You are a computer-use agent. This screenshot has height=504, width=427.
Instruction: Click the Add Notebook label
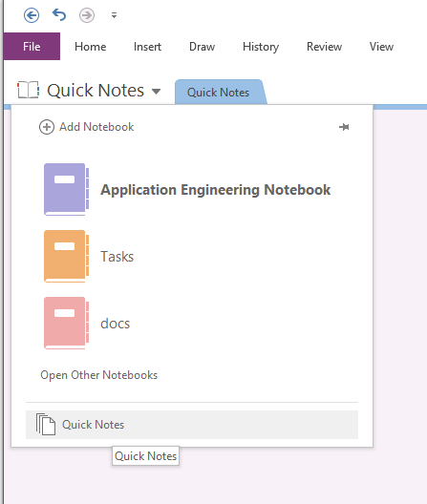pos(96,127)
